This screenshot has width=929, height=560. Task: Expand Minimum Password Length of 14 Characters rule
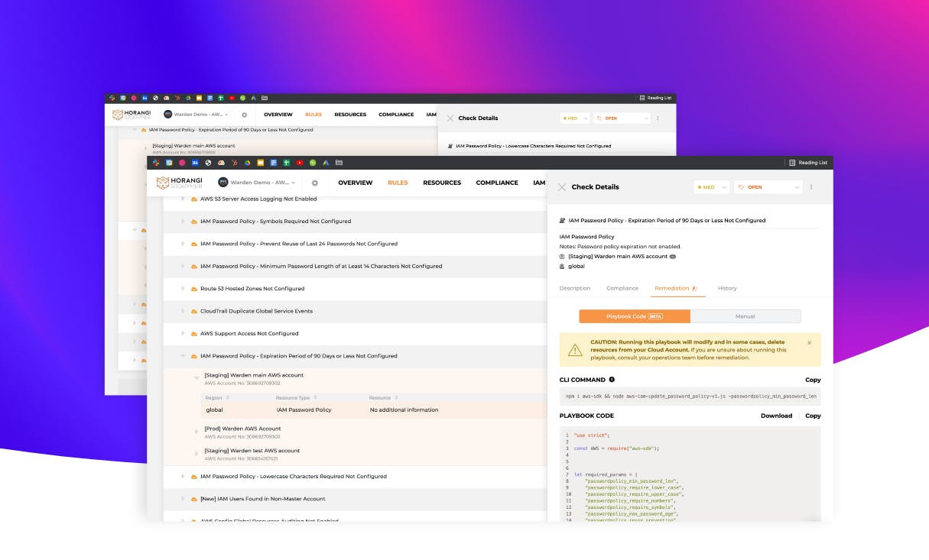coord(183,266)
